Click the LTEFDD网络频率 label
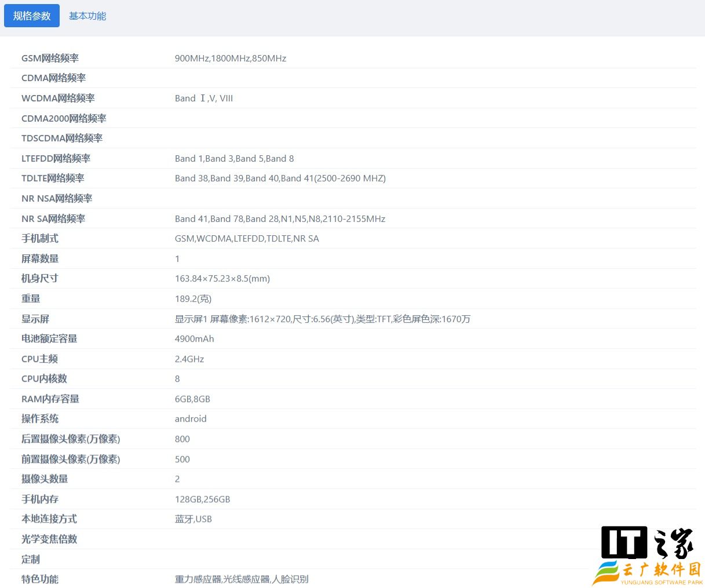The width and height of the screenshot is (705, 588). [x=56, y=158]
